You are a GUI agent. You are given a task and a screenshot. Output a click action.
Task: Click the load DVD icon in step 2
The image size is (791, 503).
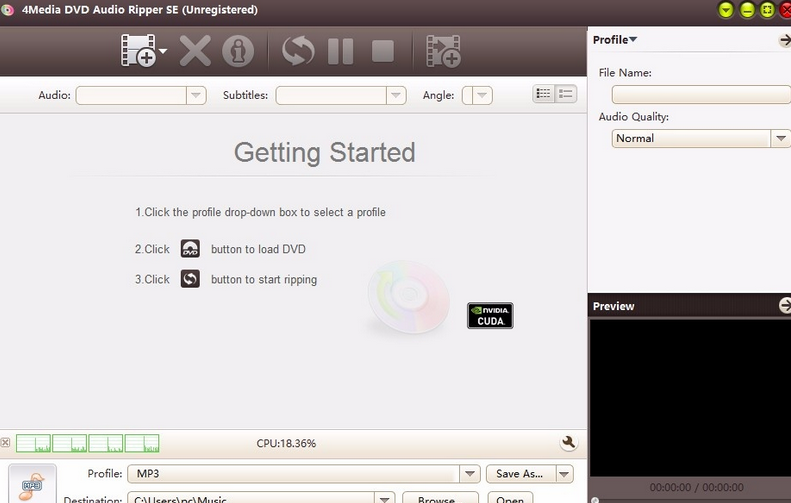click(190, 249)
